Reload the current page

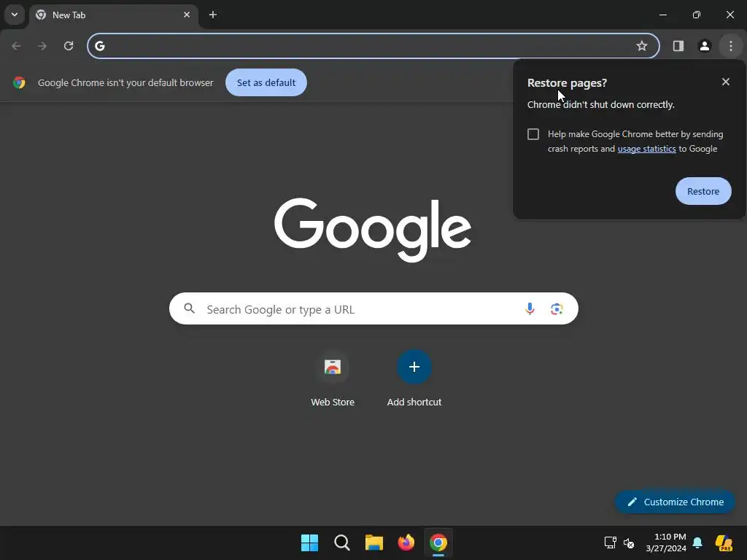tap(69, 46)
